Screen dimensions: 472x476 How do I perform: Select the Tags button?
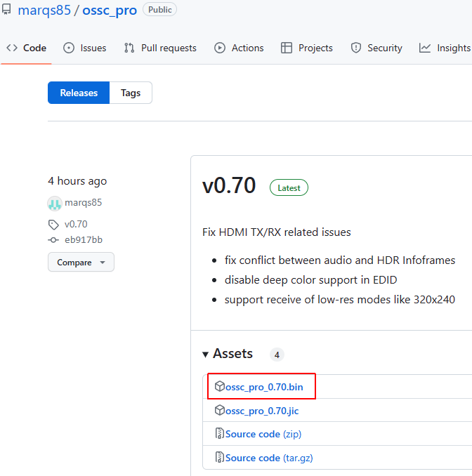pyautogui.click(x=131, y=93)
